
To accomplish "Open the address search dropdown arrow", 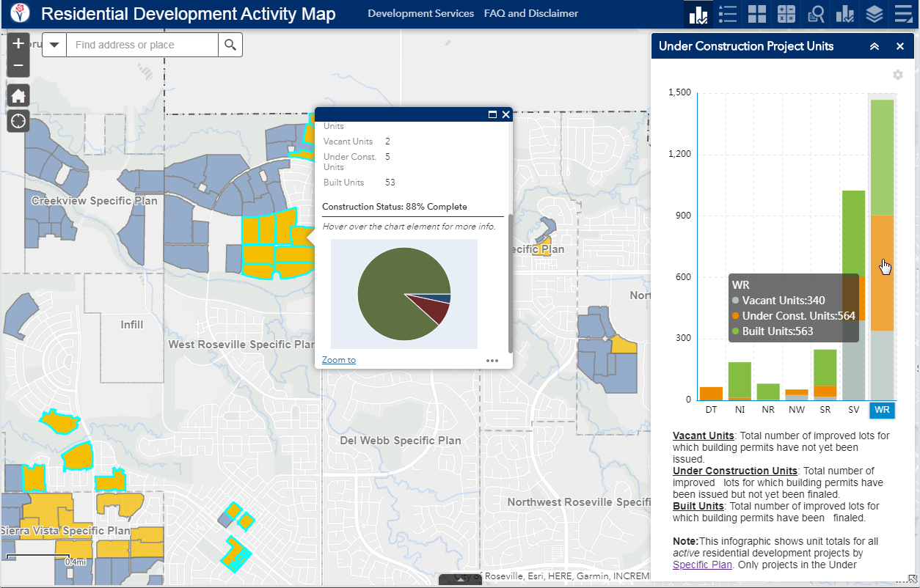I will 53,44.
